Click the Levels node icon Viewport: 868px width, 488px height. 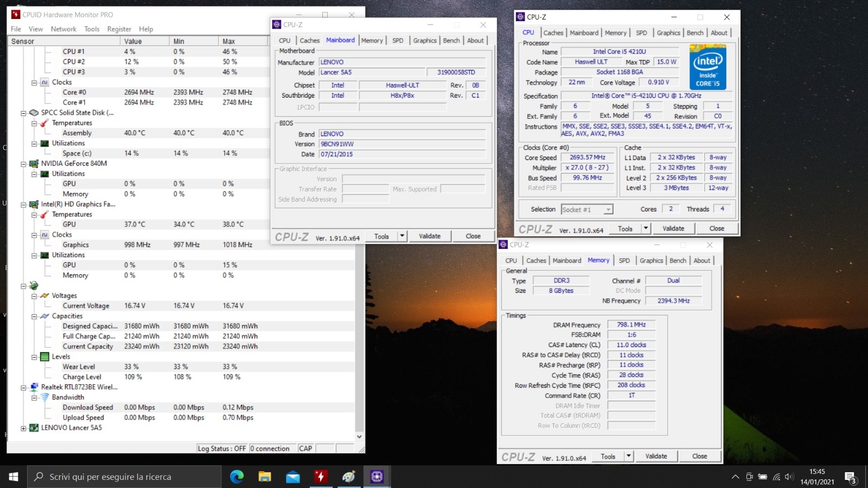pyautogui.click(x=44, y=357)
